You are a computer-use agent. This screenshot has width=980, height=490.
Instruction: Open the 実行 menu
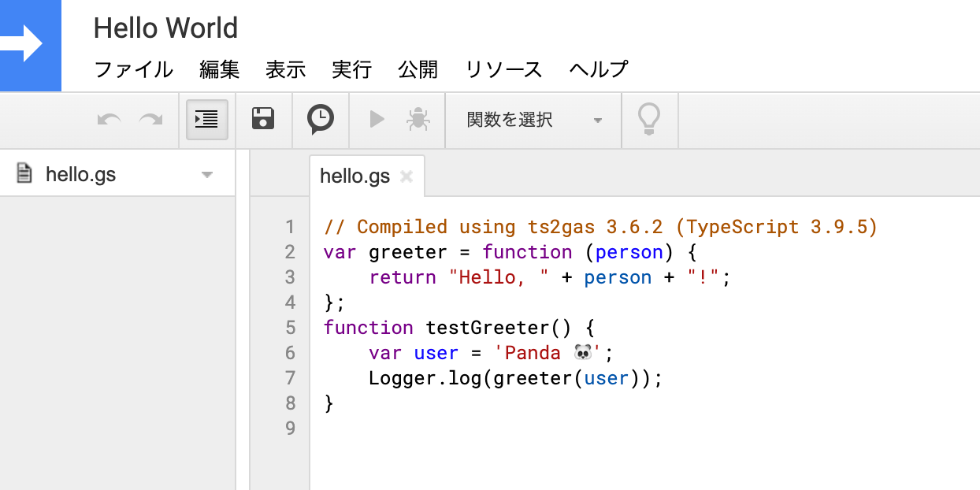point(352,69)
